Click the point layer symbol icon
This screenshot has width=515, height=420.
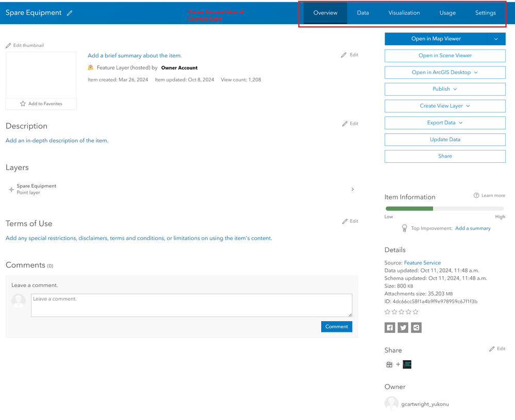click(11, 190)
